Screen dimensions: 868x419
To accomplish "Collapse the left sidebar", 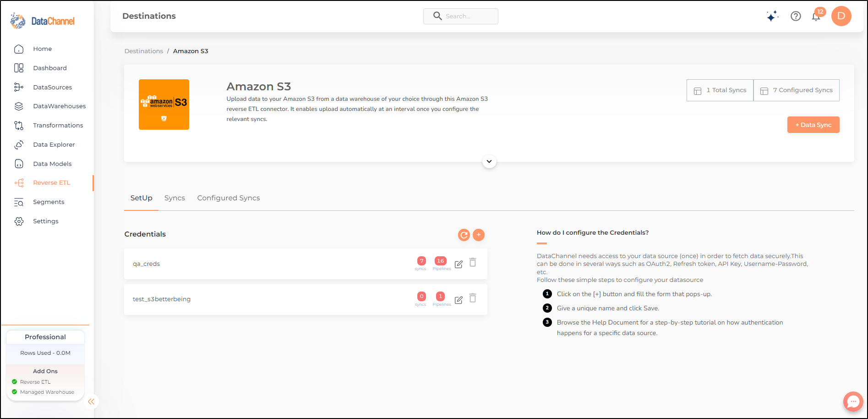I will 91,402.
